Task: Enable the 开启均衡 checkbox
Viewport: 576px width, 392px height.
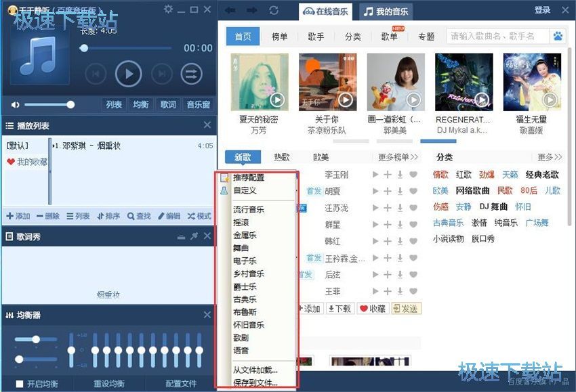Action: [x=20, y=384]
